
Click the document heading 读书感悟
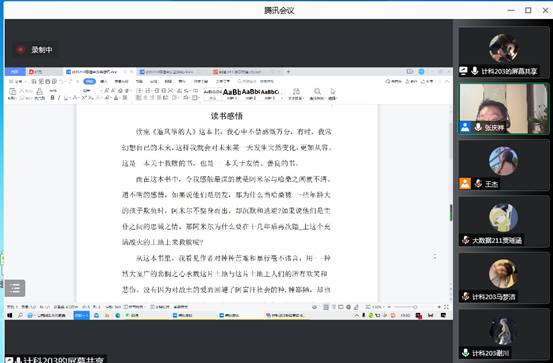click(x=226, y=116)
